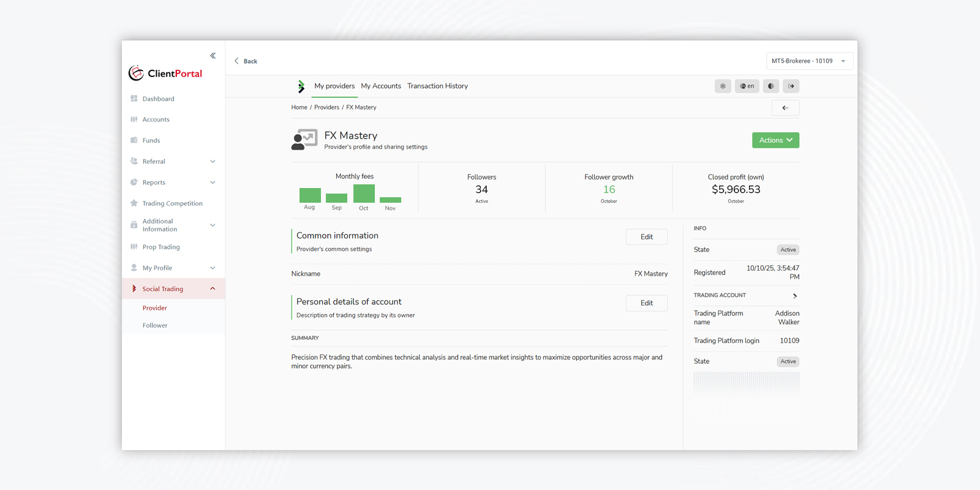Collapse the sidebar with double-chevron icon
This screenshot has height=490, width=980.
pyautogui.click(x=213, y=56)
